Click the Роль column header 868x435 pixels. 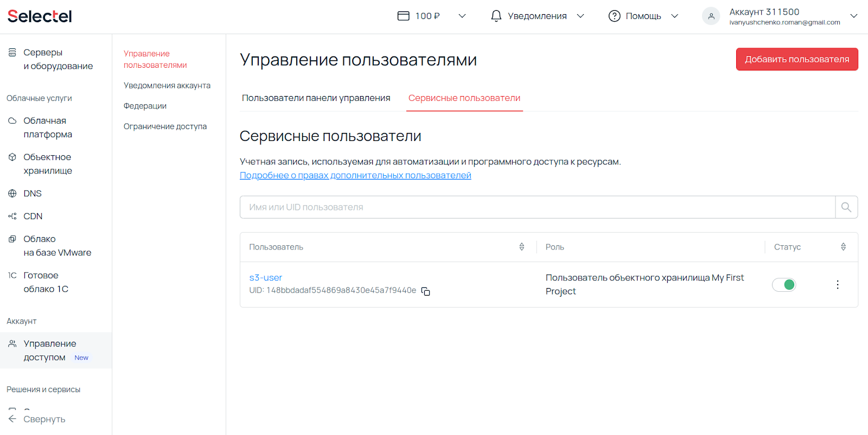(x=555, y=247)
